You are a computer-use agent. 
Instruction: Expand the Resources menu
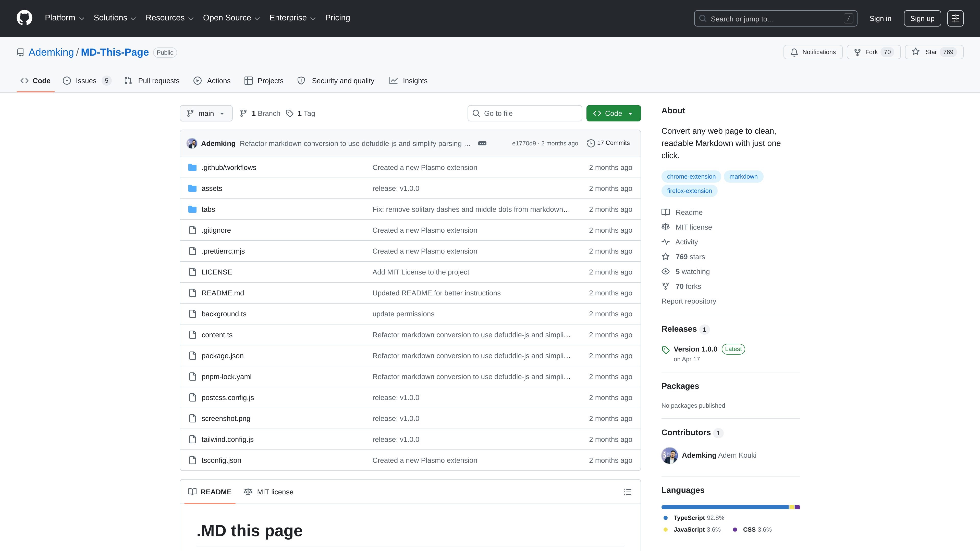click(x=169, y=18)
